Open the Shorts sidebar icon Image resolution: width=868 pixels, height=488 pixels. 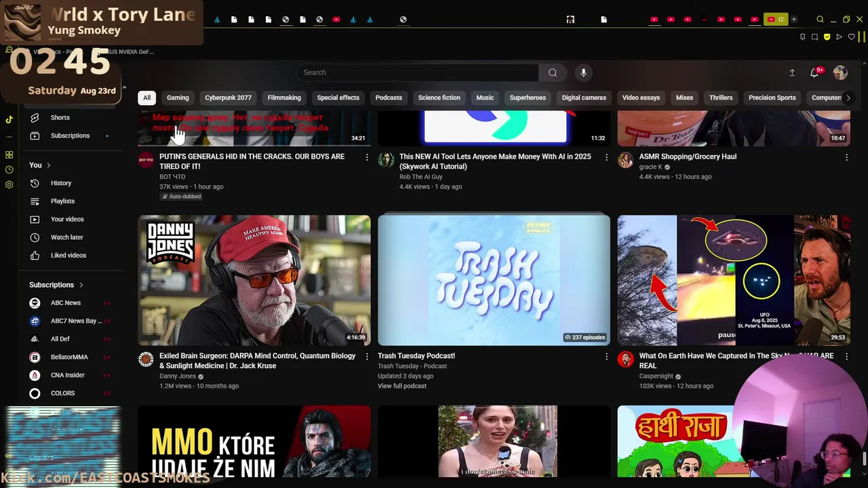[35, 117]
